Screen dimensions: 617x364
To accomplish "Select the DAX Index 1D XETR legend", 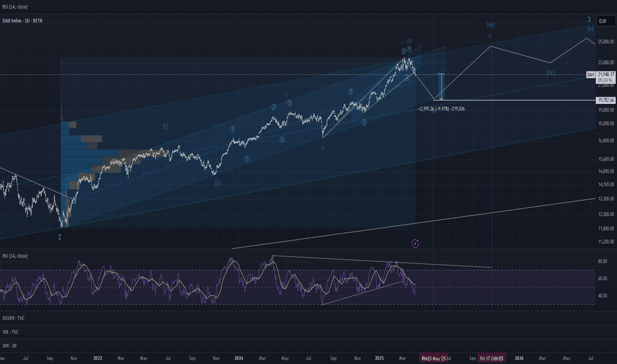I will tap(23, 21).
